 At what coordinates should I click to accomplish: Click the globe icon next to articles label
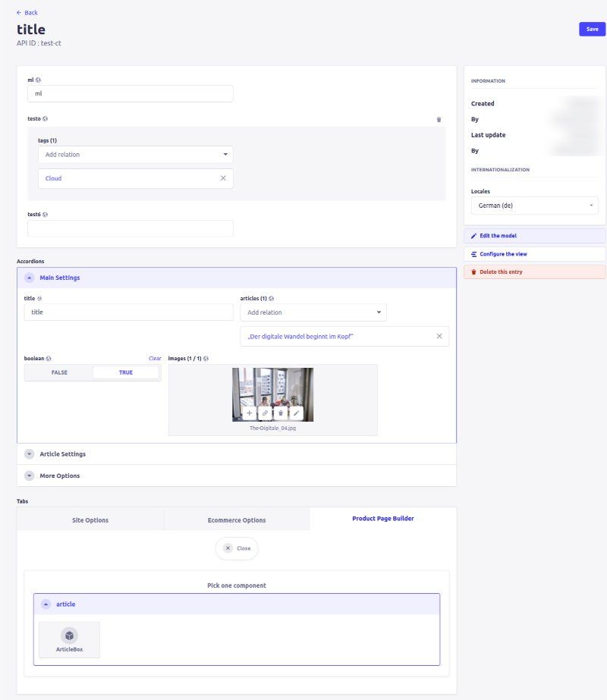coord(271,298)
